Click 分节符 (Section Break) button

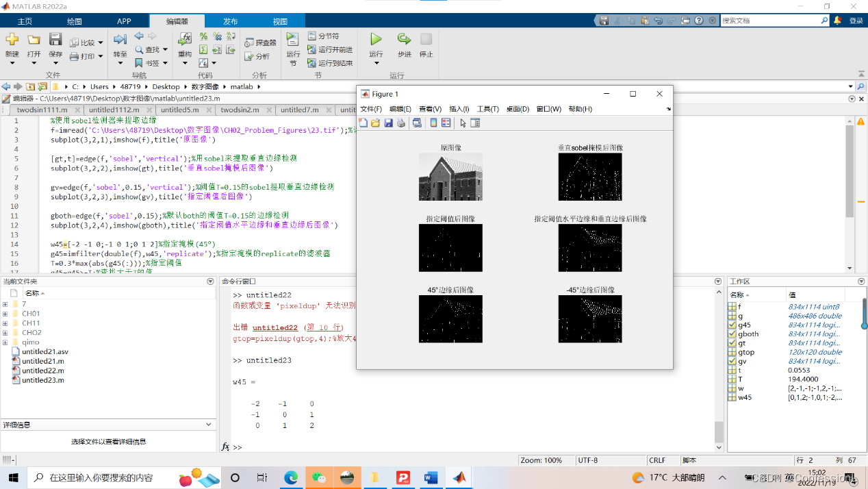click(323, 36)
